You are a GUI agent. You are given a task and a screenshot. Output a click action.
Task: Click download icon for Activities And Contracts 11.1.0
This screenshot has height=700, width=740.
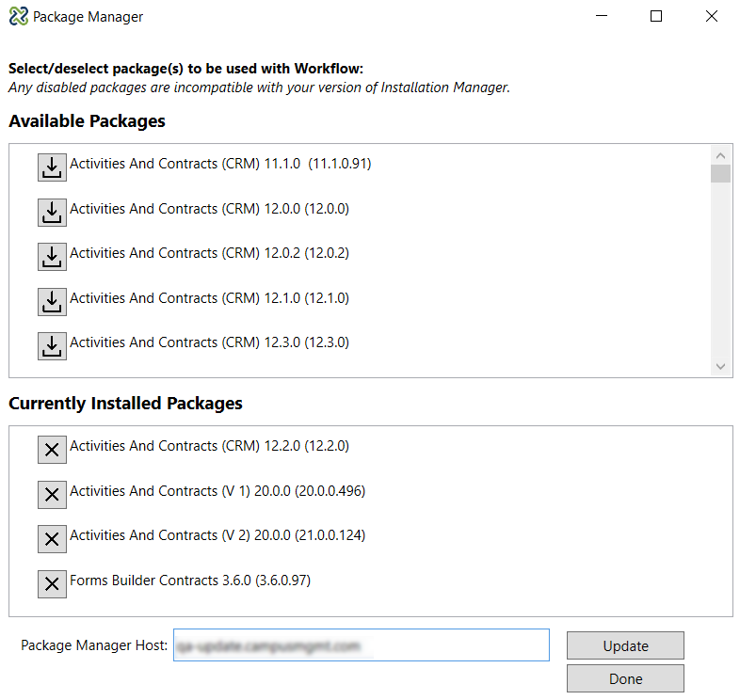52,167
